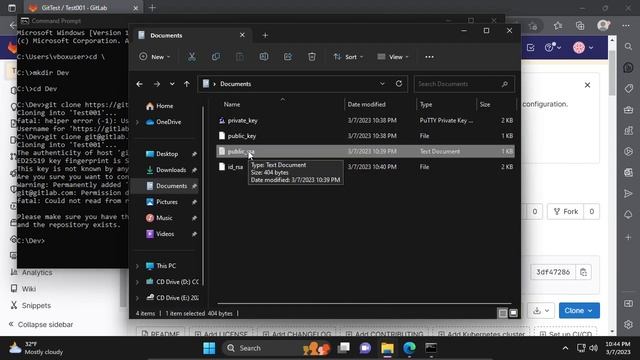Open GitLab to-do list checkmark icon

point(531,47)
